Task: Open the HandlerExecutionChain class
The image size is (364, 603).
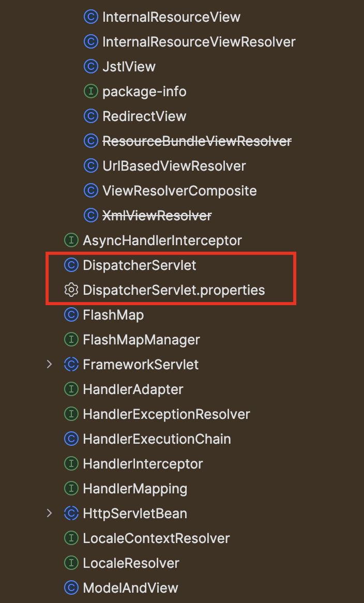Action: 157,439
